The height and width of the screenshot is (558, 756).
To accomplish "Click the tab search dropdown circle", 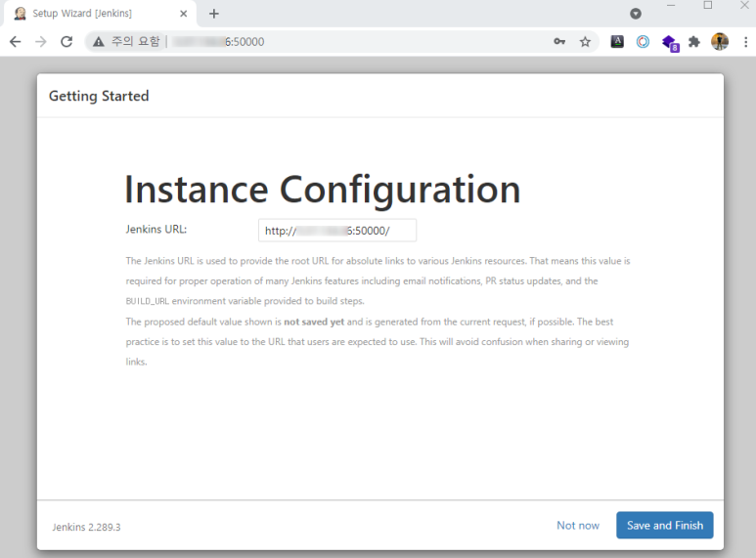I will [636, 14].
